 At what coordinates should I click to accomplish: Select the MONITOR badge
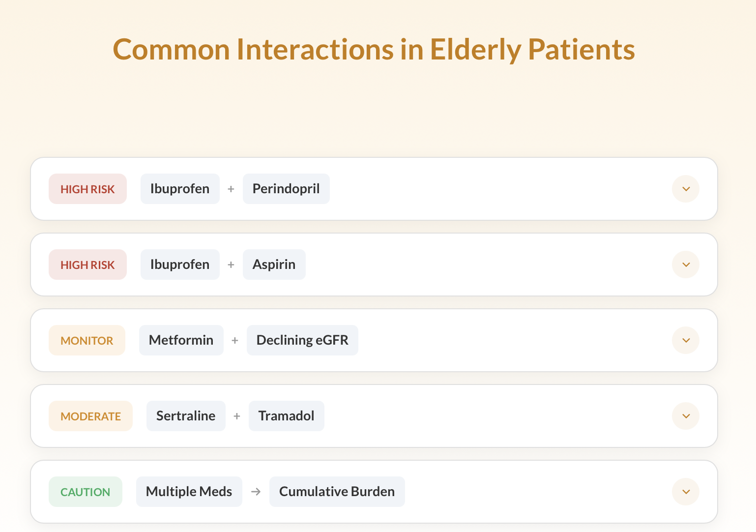pyautogui.click(x=87, y=340)
